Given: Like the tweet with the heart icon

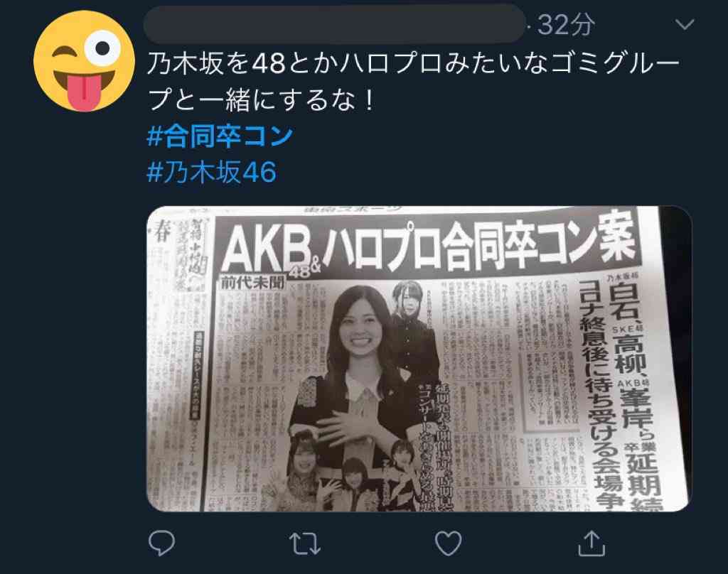Looking at the screenshot, I should tap(448, 543).
